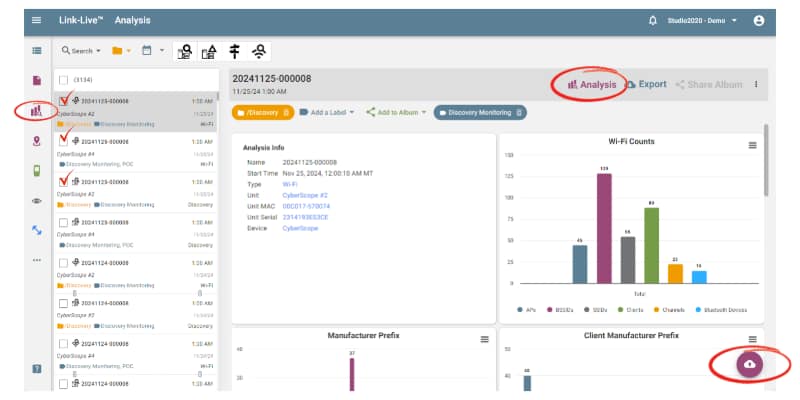Open the help icon in sidebar

[37, 369]
